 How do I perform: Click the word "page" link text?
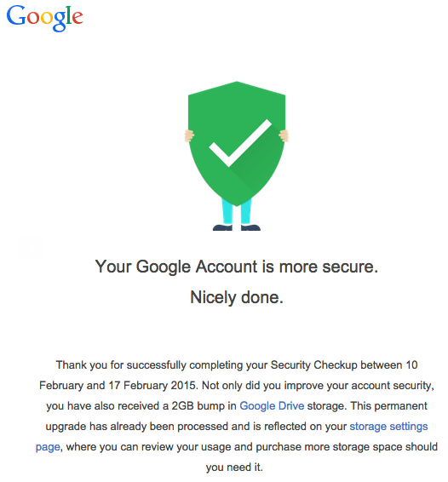click(48, 447)
